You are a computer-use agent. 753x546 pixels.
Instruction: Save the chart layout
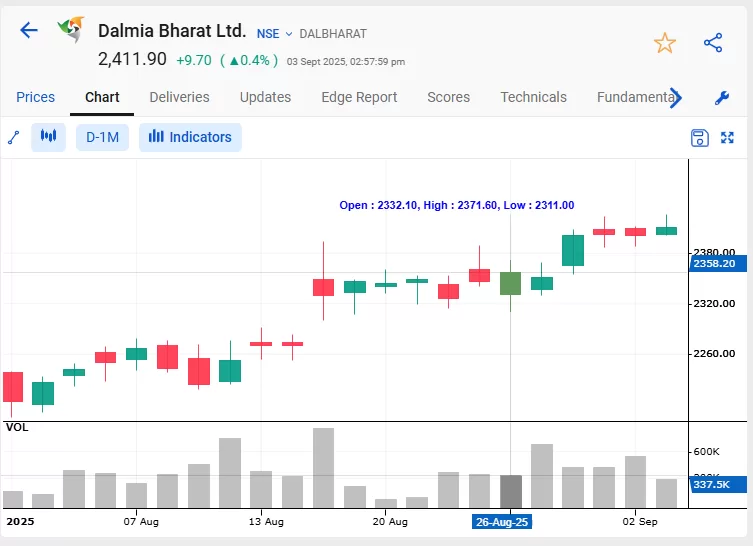coord(700,138)
